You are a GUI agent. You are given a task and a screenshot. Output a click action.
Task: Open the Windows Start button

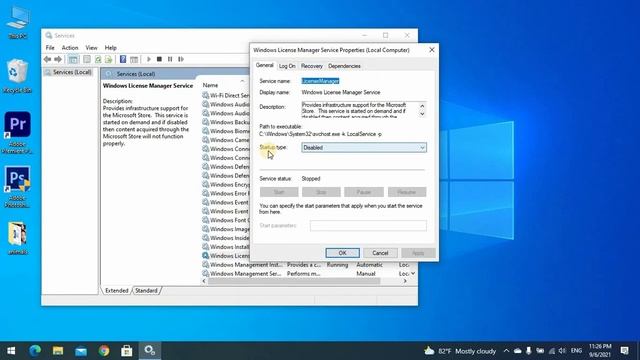click(11, 351)
